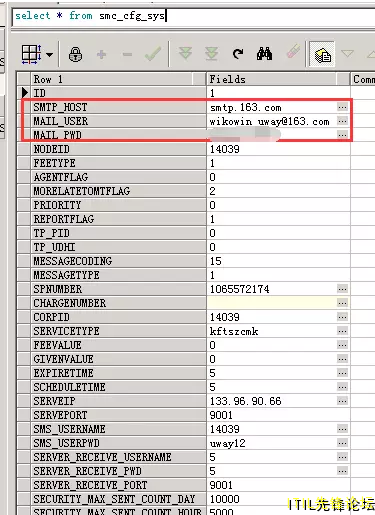
Task: Open ellipsis editor for SMTP_HOST value
Action: pos(342,107)
